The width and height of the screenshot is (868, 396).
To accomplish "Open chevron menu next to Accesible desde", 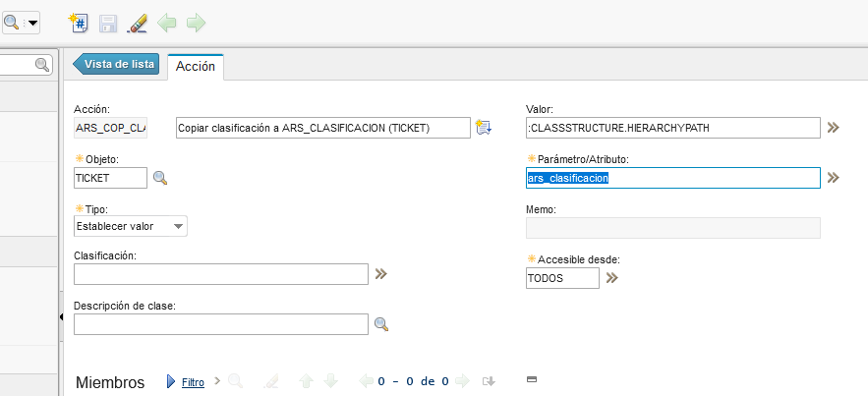I will 611,278.
